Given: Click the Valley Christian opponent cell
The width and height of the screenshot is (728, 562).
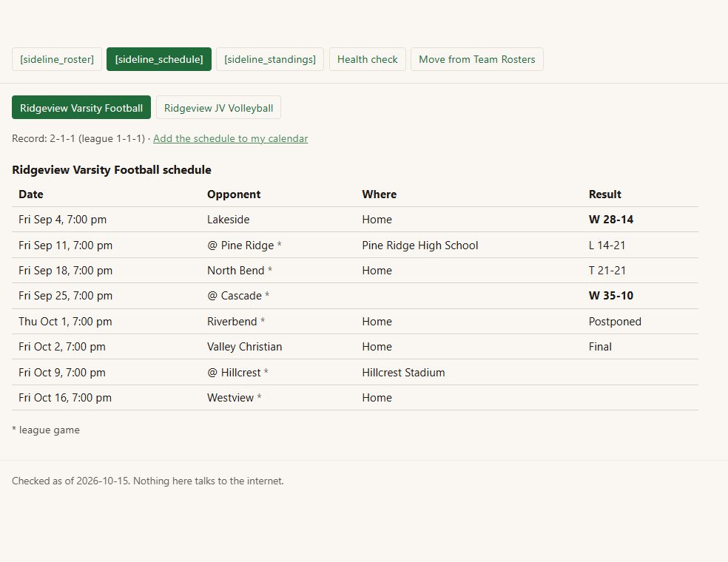Looking at the screenshot, I should point(244,347).
